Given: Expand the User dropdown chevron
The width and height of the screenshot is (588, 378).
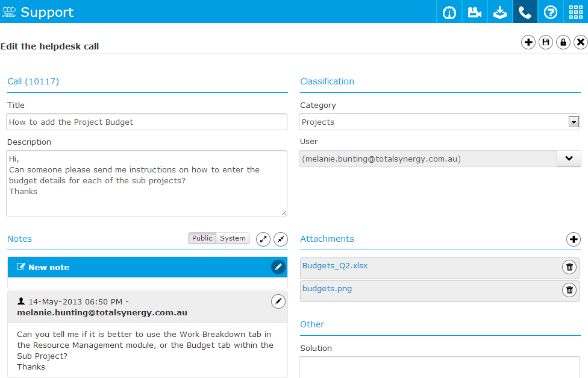Looking at the screenshot, I should [x=569, y=159].
